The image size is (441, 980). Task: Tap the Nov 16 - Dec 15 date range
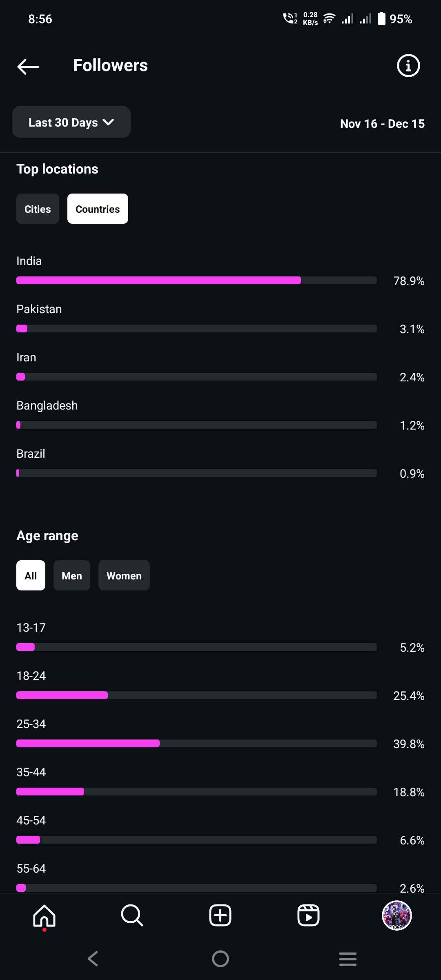[x=382, y=123]
